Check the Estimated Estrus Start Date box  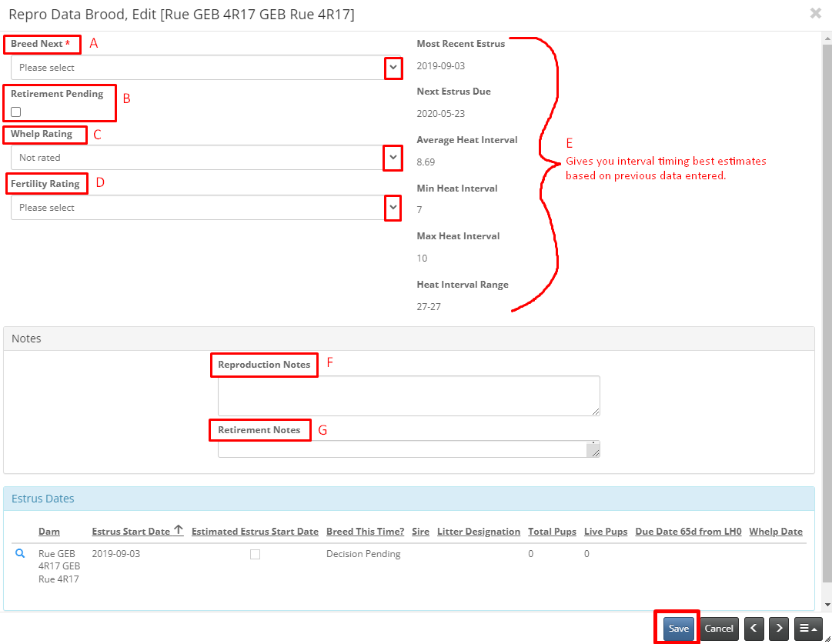click(x=255, y=554)
